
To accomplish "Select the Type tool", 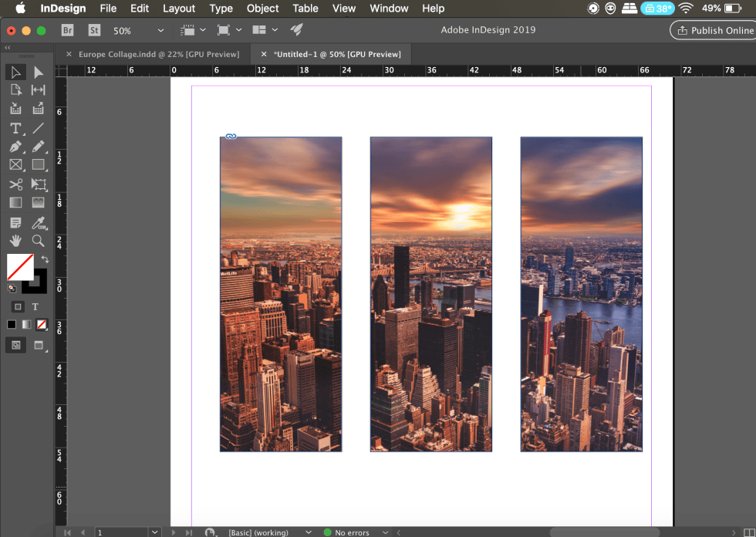I will click(x=15, y=128).
